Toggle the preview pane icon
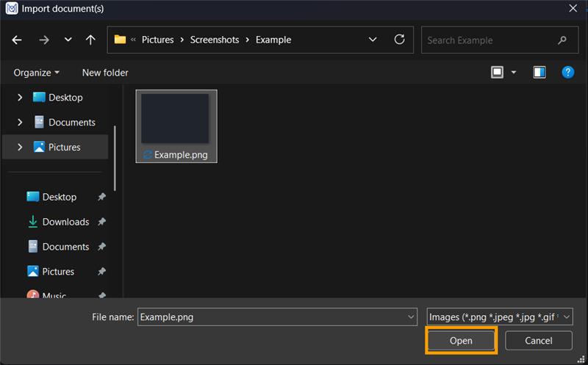 click(539, 72)
